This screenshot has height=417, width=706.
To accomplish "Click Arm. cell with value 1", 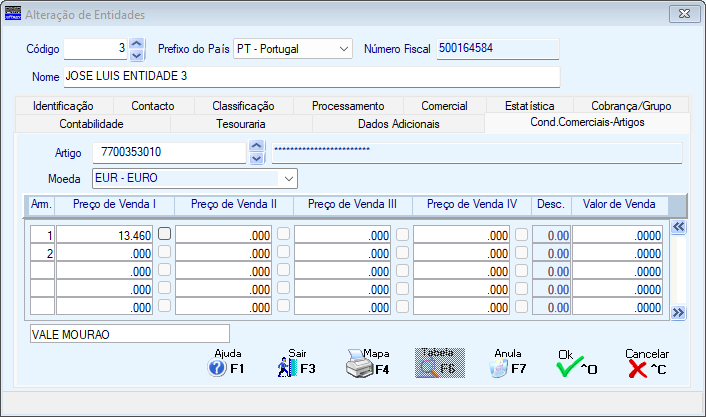I will (x=42, y=235).
